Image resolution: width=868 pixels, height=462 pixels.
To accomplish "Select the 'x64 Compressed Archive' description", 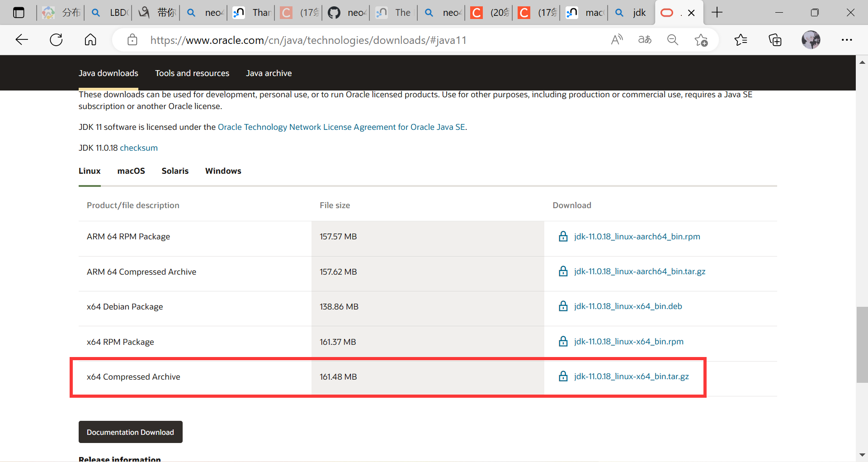I will click(x=133, y=376).
